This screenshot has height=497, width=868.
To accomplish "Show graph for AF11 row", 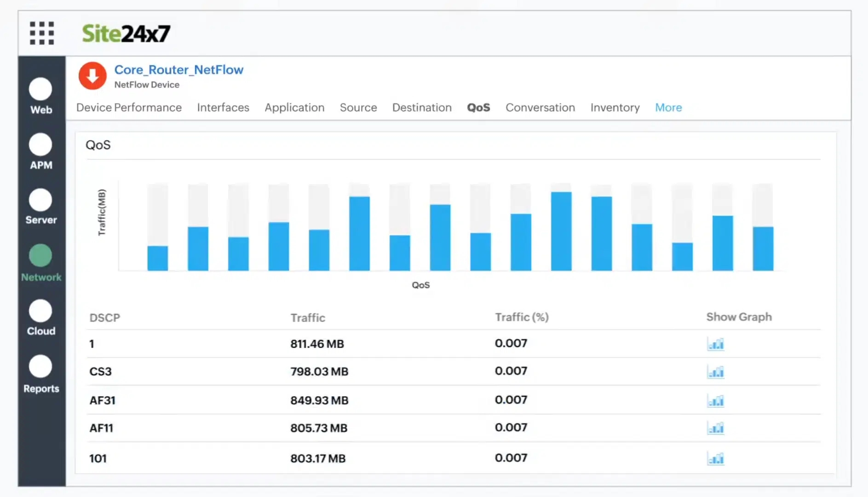I will click(x=715, y=428).
